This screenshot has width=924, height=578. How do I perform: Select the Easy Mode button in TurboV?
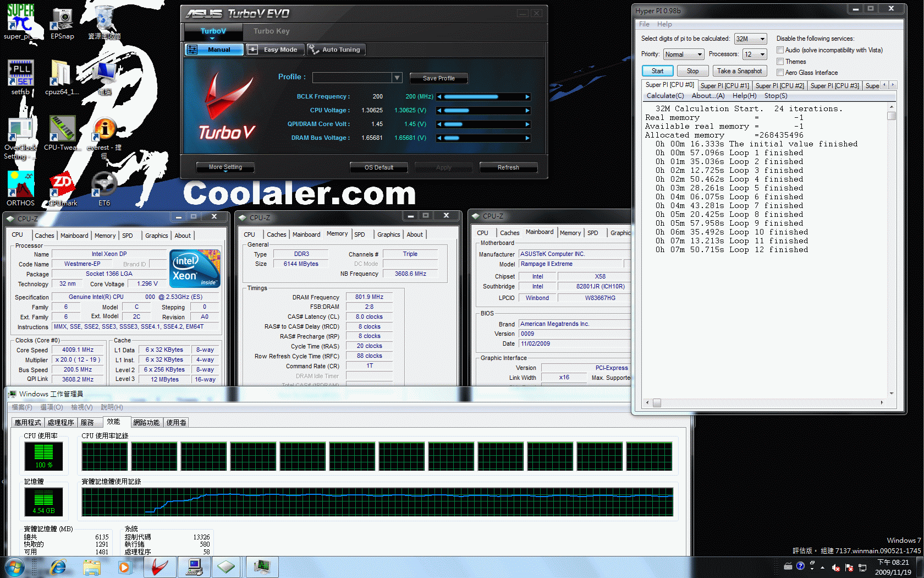[274, 50]
